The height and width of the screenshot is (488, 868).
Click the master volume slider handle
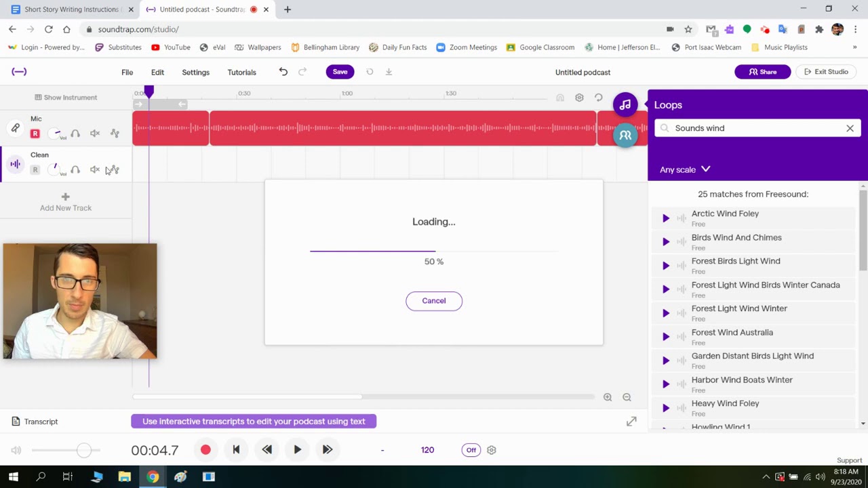pyautogui.click(x=83, y=450)
